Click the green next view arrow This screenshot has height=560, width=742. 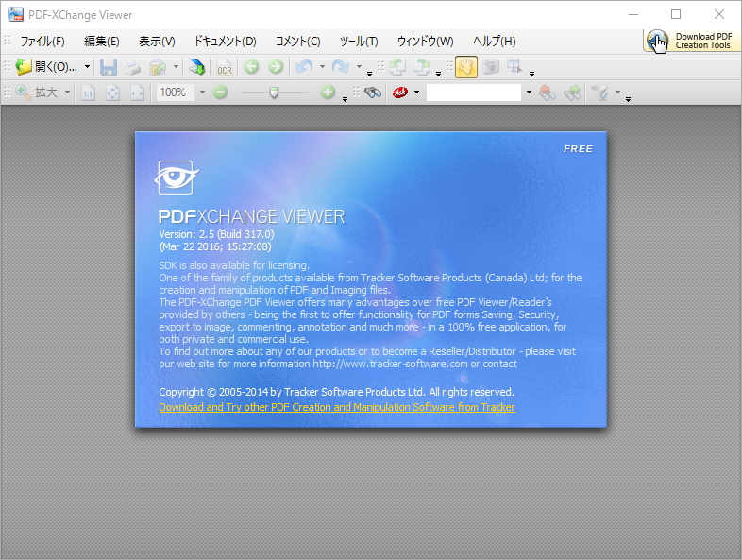(276, 67)
